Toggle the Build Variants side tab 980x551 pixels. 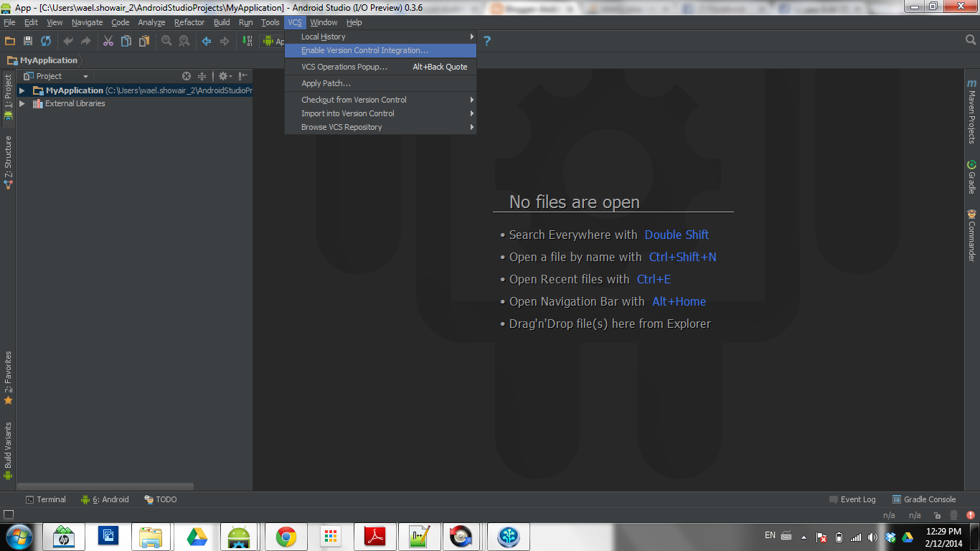(8, 451)
